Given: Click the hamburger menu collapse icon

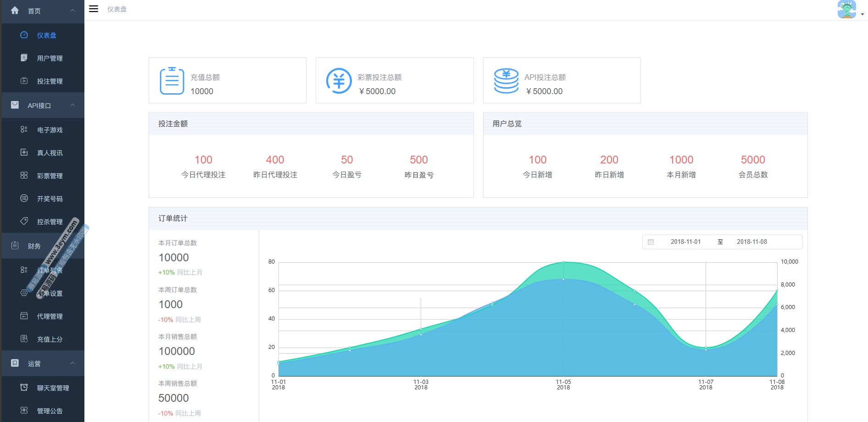Looking at the screenshot, I should click(x=94, y=9).
